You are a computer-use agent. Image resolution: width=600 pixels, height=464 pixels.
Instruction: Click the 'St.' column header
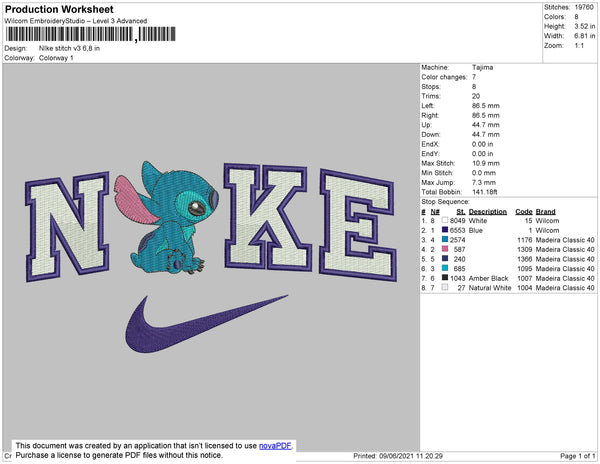[461, 212]
